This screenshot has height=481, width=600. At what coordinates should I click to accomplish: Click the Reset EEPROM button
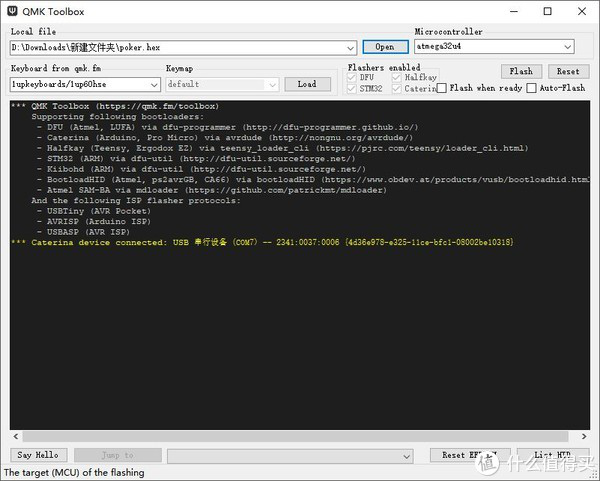coord(470,455)
